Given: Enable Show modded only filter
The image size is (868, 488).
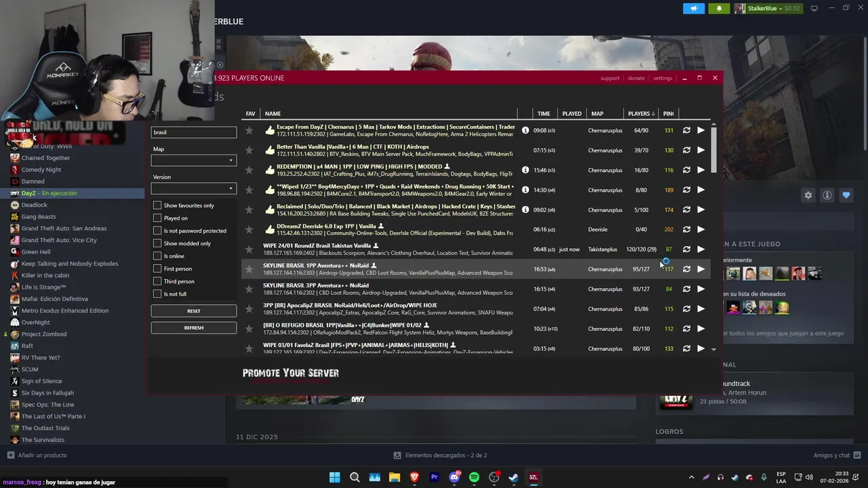Looking at the screenshot, I should [157, 243].
